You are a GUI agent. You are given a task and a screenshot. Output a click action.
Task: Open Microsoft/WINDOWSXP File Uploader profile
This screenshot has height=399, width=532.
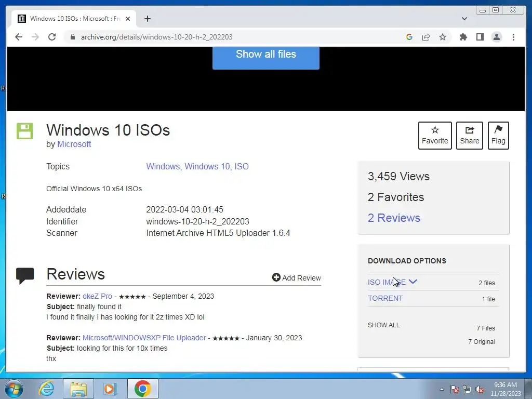coord(144,338)
